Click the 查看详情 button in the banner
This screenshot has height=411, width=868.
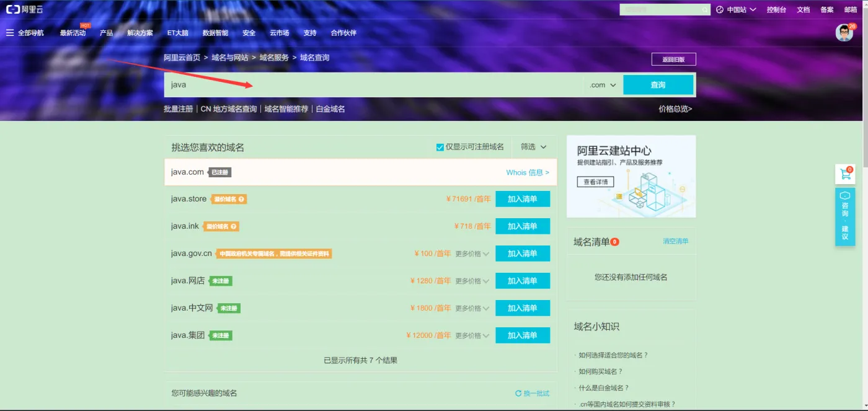[596, 182]
